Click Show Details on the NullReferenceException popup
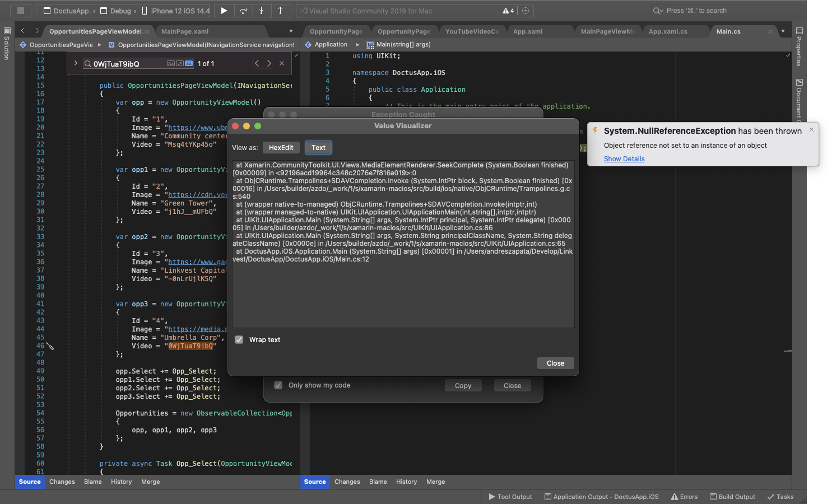Screen dimensions: 832x504 pos(624,158)
